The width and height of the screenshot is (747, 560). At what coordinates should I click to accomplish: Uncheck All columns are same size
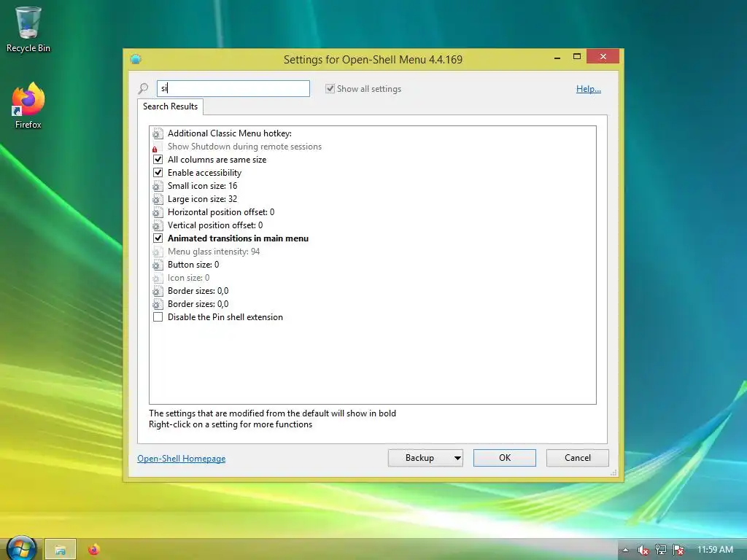point(158,160)
